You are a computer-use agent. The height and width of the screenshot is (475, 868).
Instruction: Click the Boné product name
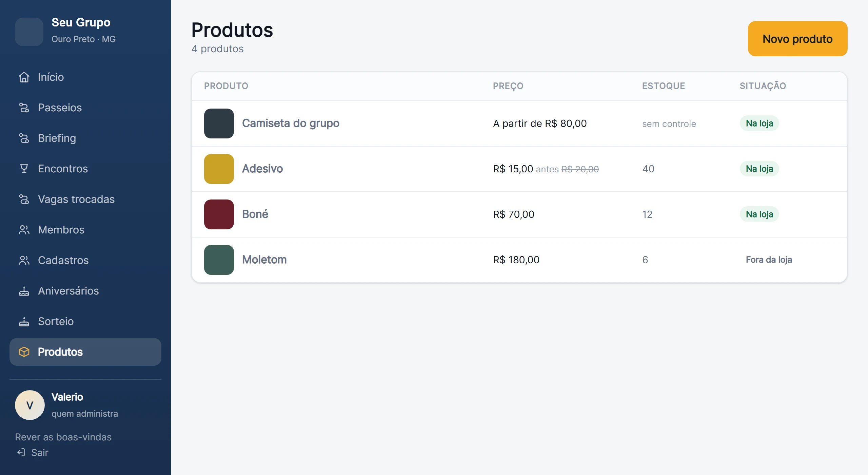pyautogui.click(x=255, y=214)
